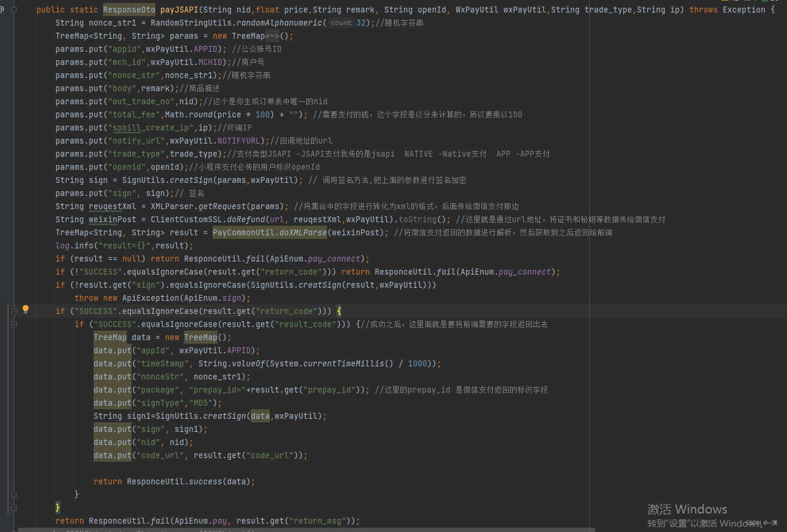Click ResponceUtil.success(data) return
The width and height of the screenshot is (787, 532).
point(175,482)
